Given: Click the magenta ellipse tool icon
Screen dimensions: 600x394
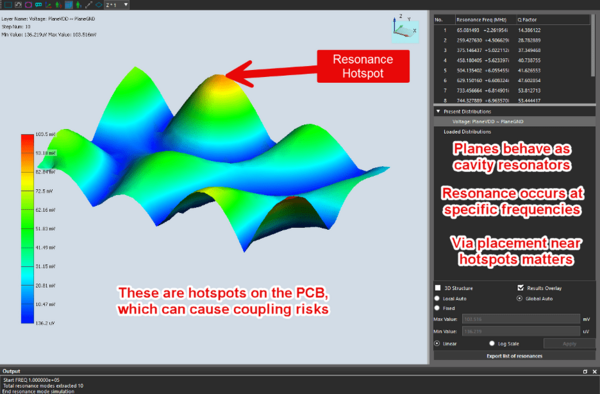Looking at the screenshot, I should click(28, 5).
